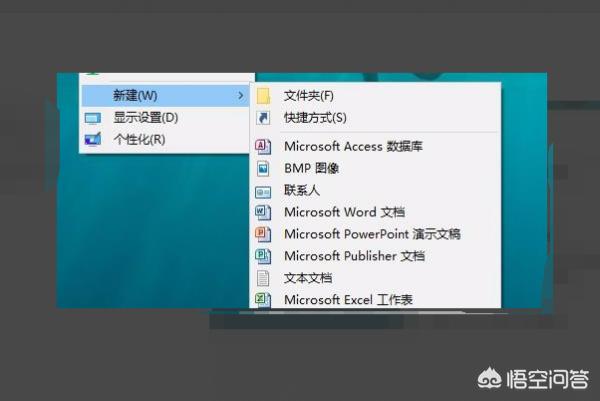Click the Microsoft Word document icon

263,212
